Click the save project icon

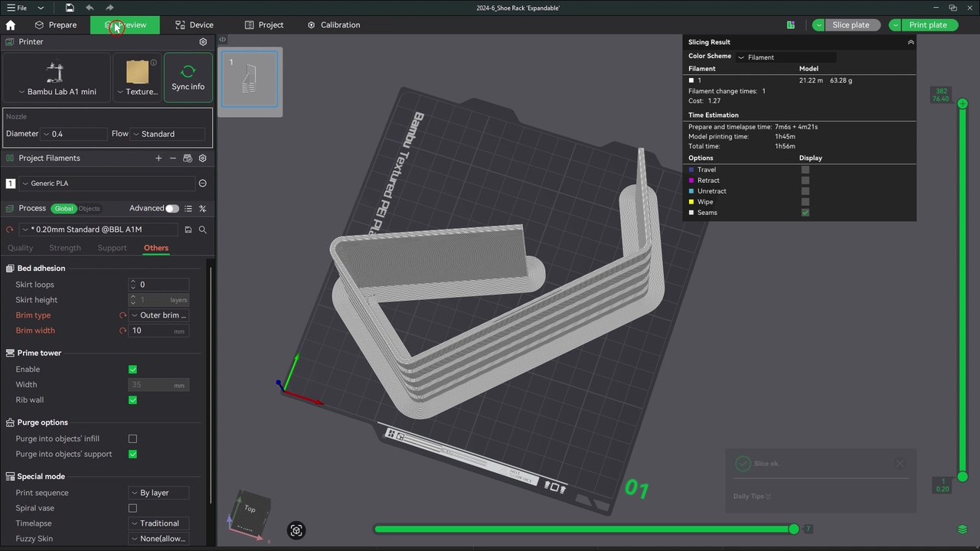pos(70,8)
